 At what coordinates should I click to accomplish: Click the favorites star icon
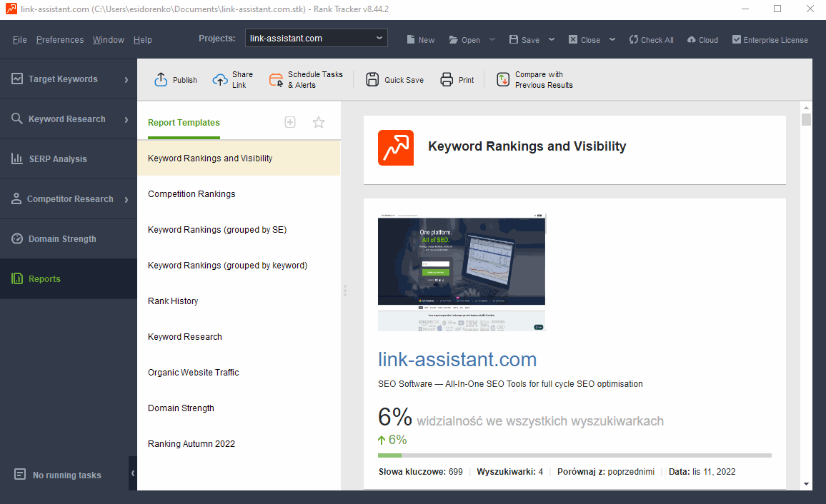[x=319, y=122]
